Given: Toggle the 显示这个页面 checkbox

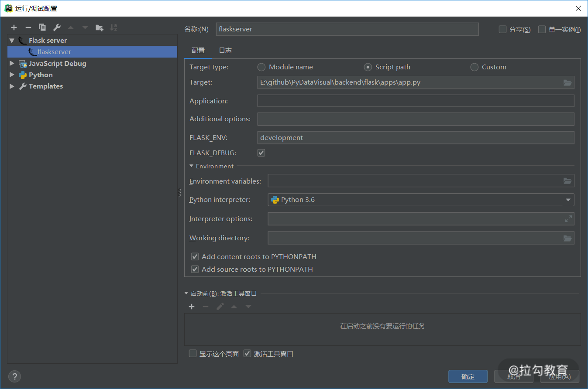Looking at the screenshot, I should 193,354.
